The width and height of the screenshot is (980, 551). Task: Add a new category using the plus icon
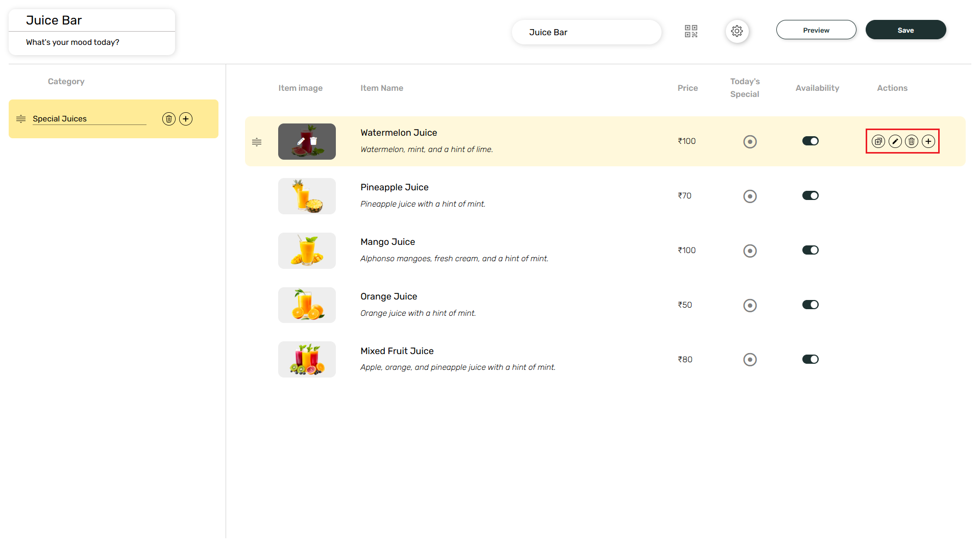point(186,119)
